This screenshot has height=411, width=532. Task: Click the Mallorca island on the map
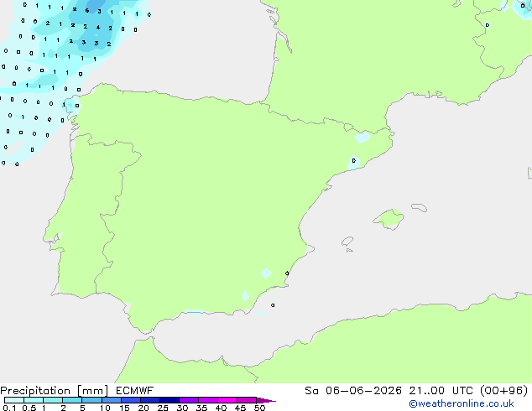[x=389, y=219]
